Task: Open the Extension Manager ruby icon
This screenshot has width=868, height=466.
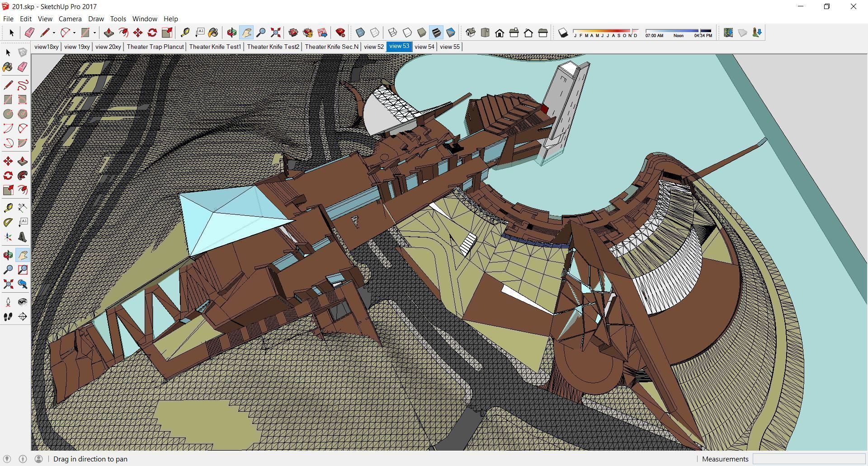Action: (340, 33)
